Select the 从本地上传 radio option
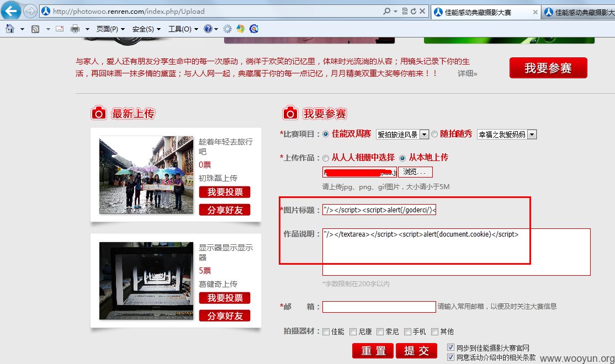This screenshot has width=615, height=364. point(402,158)
